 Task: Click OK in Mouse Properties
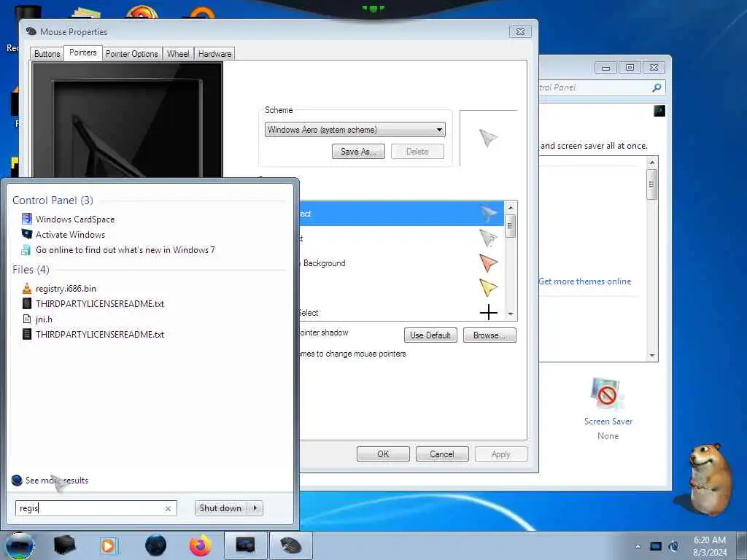click(x=383, y=454)
